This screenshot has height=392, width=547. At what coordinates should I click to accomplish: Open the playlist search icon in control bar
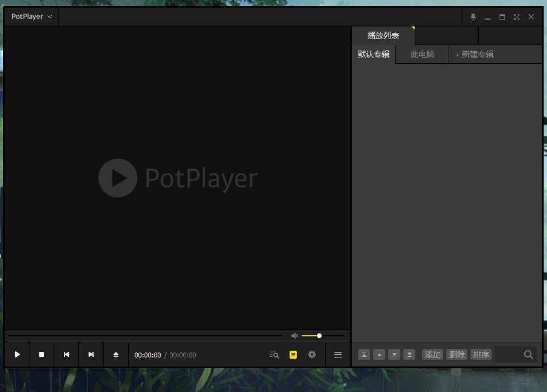tap(274, 354)
